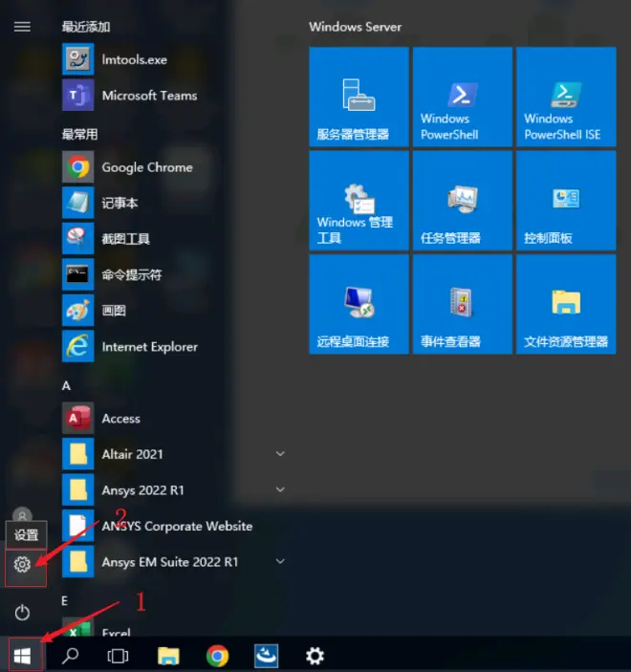
Task: Click the 最常用 section heading
Action: [x=79, y=134]
